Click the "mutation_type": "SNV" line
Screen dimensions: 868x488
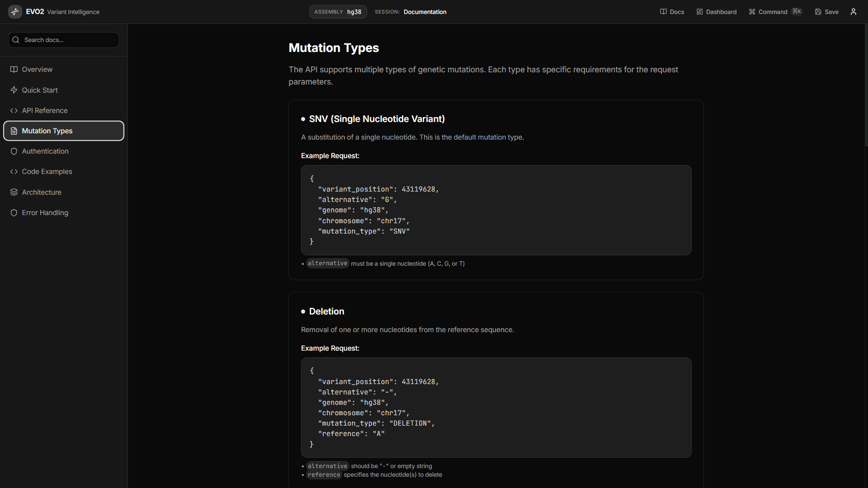click(x=364, y=231)
